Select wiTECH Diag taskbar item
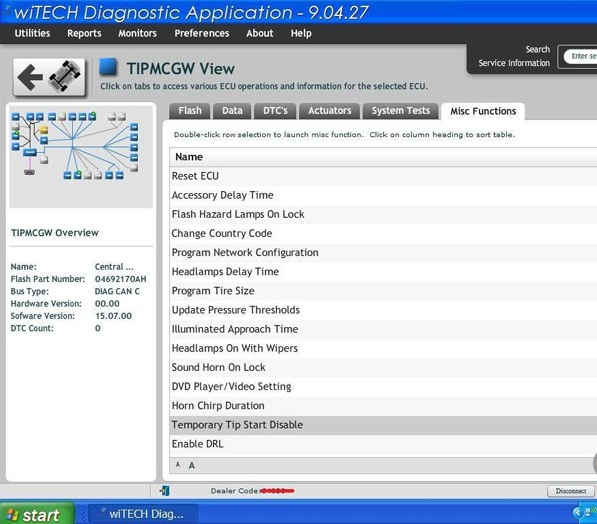 click(x=144, y=514)
